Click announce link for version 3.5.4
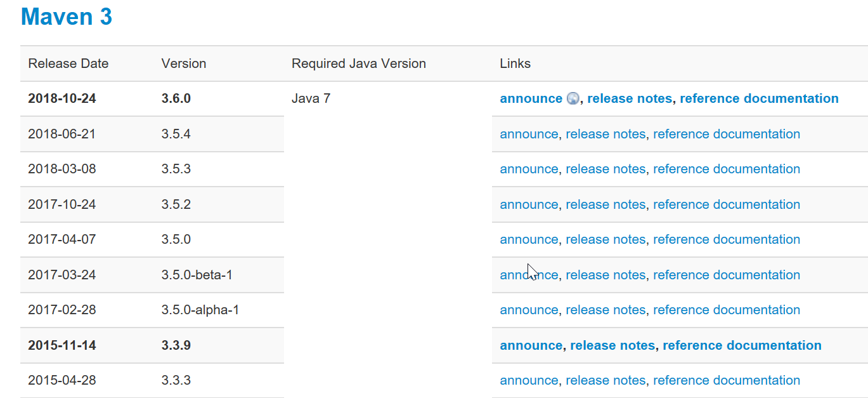This screenshot has width=868, height=398. pyautogui.click(x=529, y=134)
